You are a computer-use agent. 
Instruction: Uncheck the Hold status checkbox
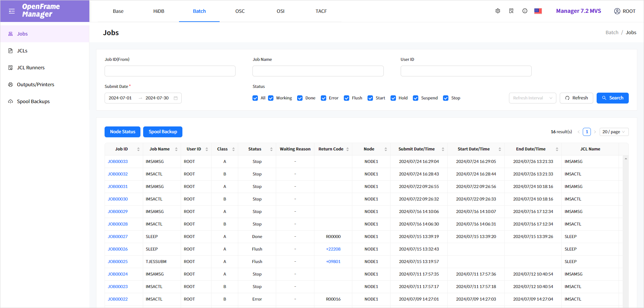coord(393,98)
